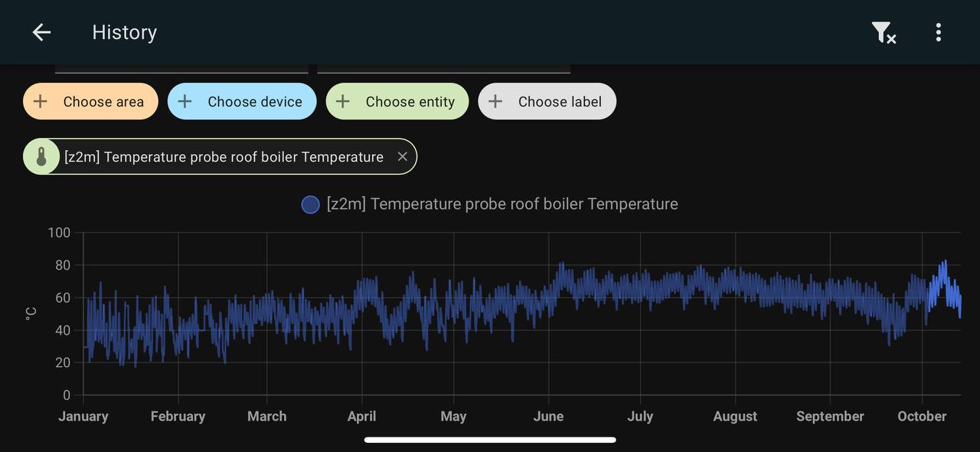Open the three-dot overflow menu
980x452 pixels.
tap(938, 32)
